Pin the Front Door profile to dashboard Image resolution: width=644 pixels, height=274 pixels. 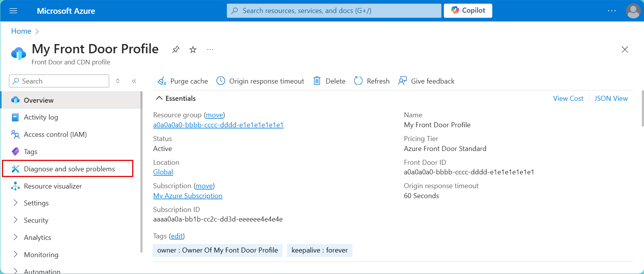point(175,49)
